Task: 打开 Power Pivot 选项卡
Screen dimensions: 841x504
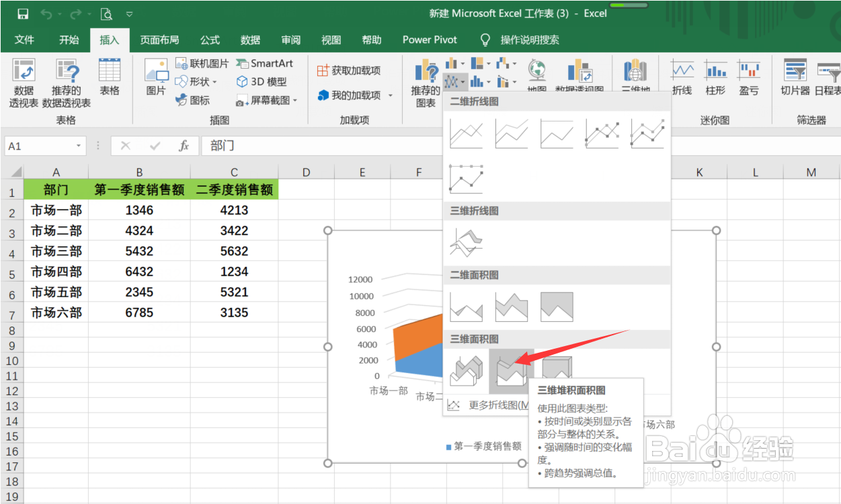Action: coord(429,40)
